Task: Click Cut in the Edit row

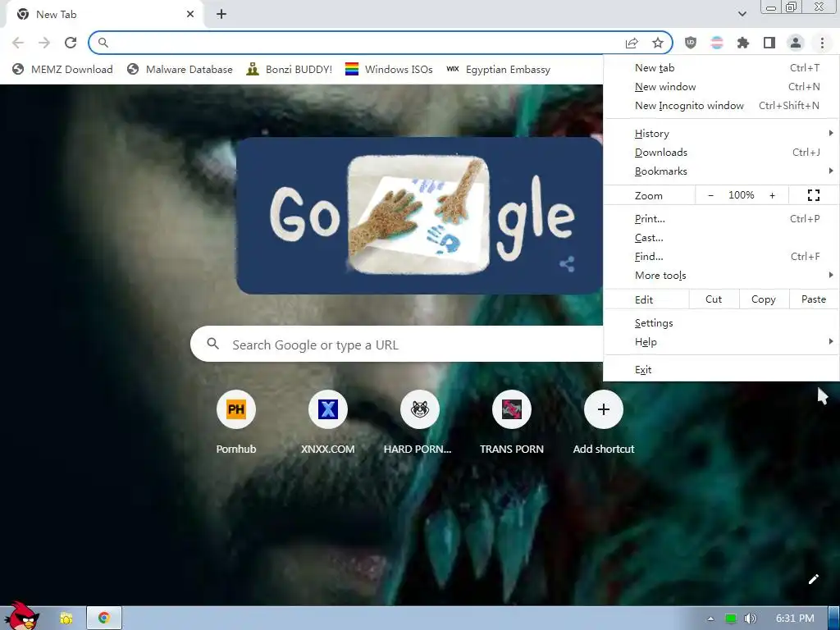Action: [x=714, y=299]
